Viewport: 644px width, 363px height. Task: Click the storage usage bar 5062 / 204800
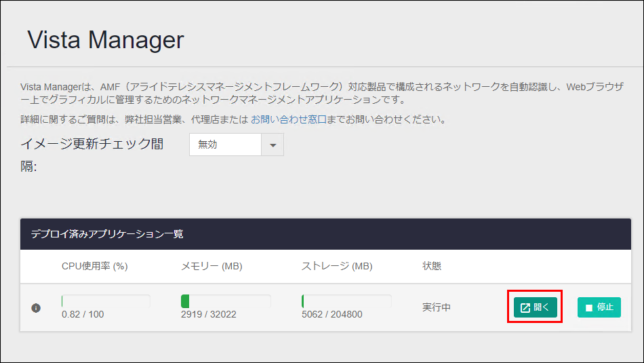pyautogui.click(x=346, y=301)
